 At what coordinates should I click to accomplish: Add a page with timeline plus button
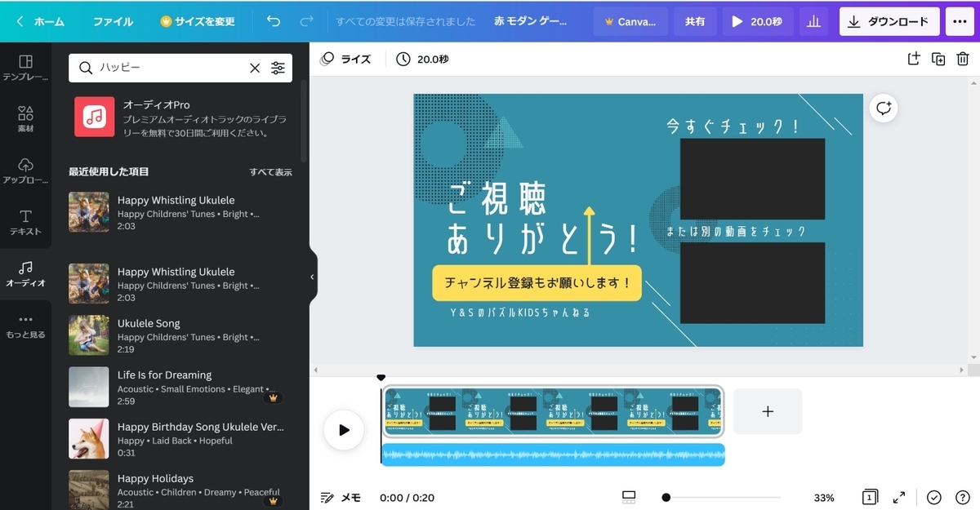pos(768,411)
